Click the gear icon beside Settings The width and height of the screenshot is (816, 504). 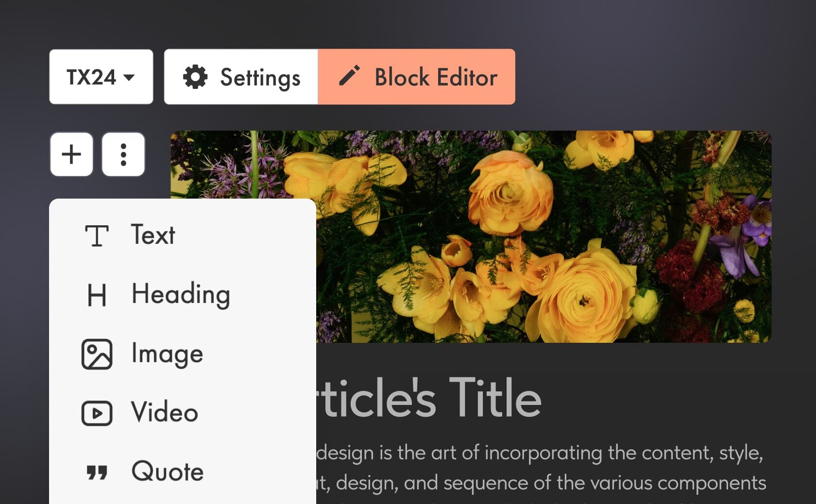click(x=195, y=77)
